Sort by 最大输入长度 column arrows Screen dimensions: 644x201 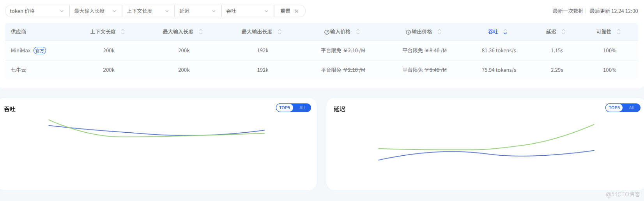201,32
